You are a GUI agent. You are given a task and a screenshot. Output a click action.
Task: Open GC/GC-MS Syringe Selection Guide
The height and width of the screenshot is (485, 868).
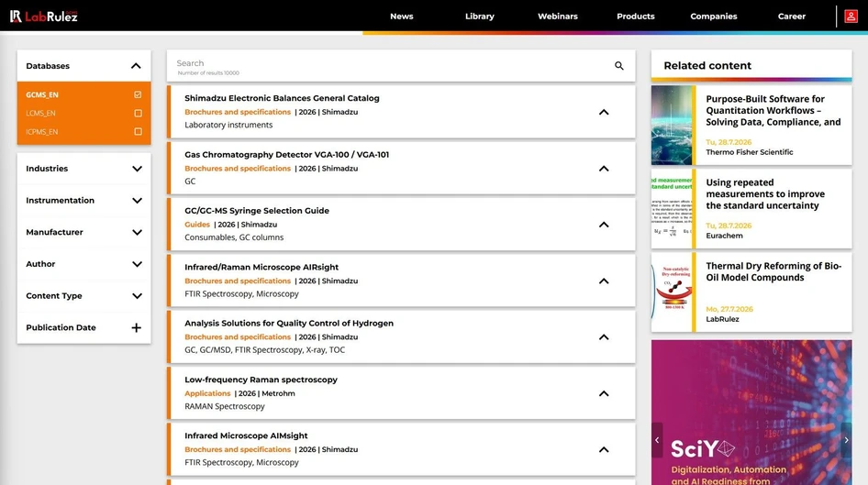(257, 211)
